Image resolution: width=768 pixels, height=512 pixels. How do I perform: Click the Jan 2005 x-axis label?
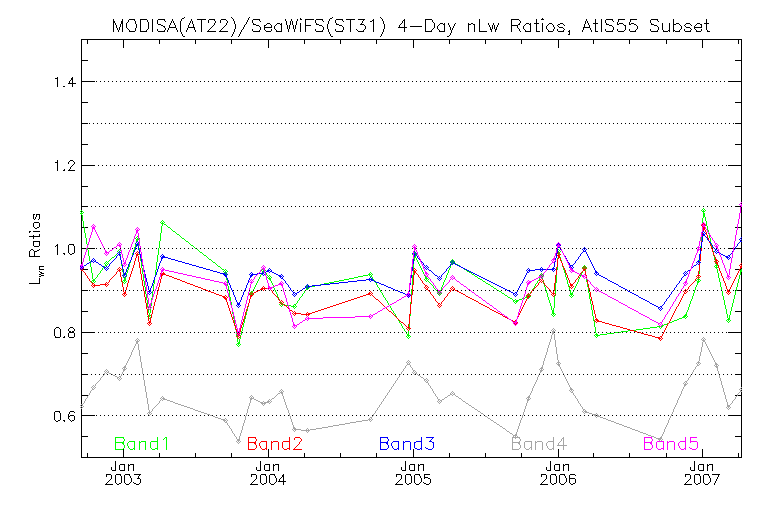click(413, 473)
